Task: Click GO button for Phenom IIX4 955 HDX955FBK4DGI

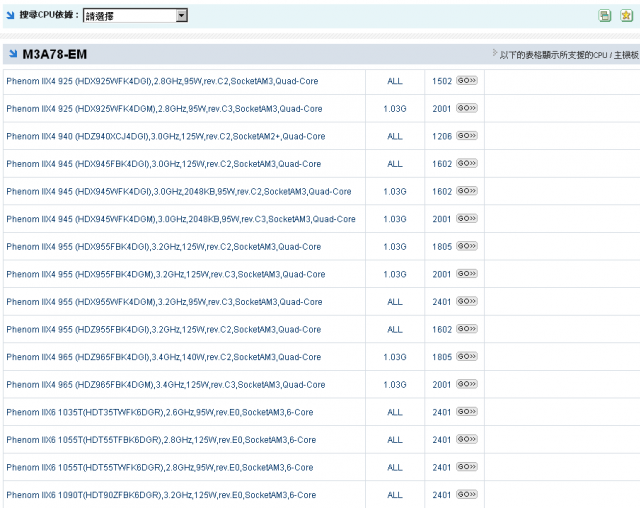Action: pos(467,246)
